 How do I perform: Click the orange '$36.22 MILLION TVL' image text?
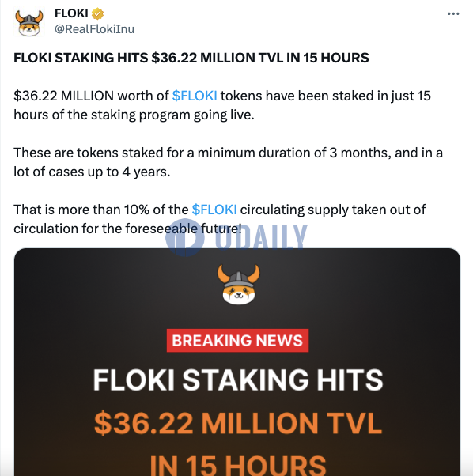[238, 423]
